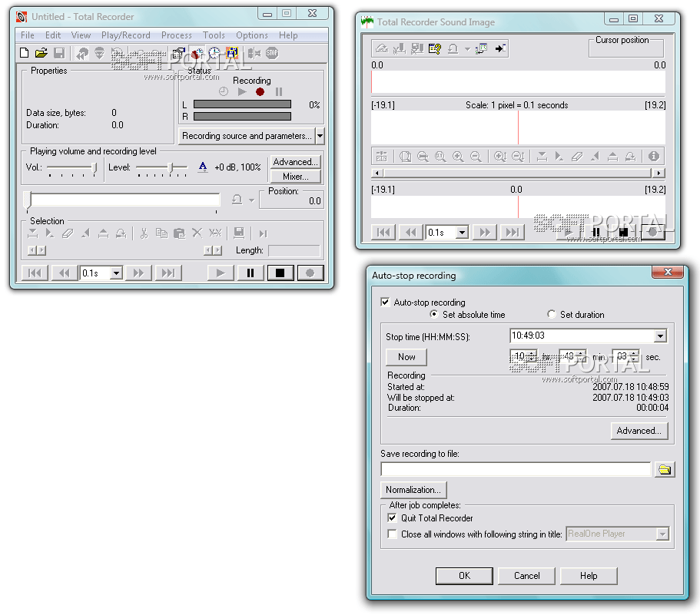Click OK in Auto-stop recording dialog
This screenshot has width=700, height=615.
[x=464, y=576]
